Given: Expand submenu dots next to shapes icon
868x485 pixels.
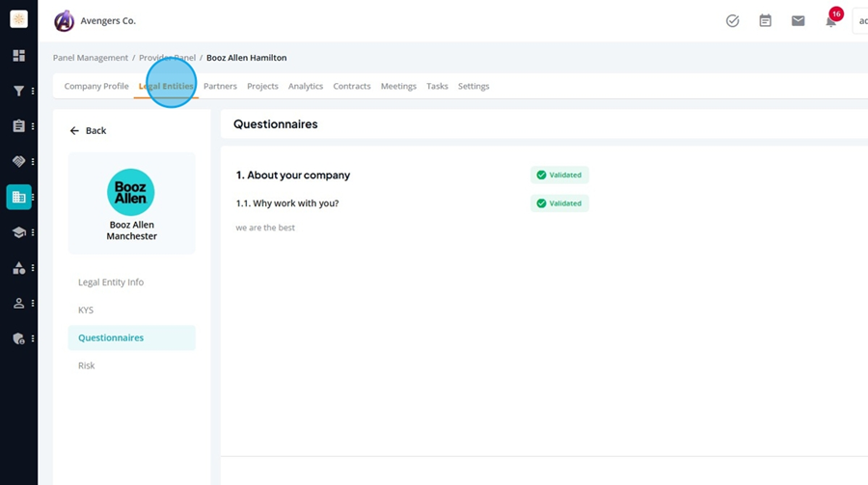Looking at the screenshot, I should click(x=33, y=268).
